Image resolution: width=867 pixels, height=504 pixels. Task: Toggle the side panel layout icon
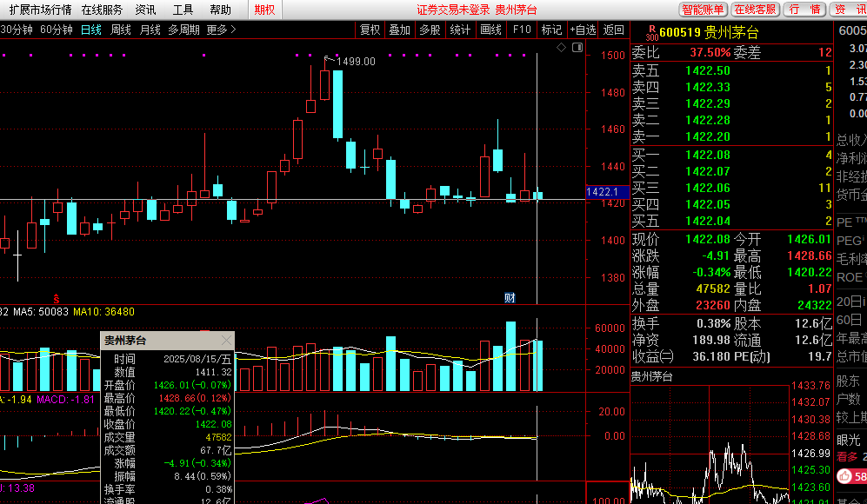click(x=577, y=48)
